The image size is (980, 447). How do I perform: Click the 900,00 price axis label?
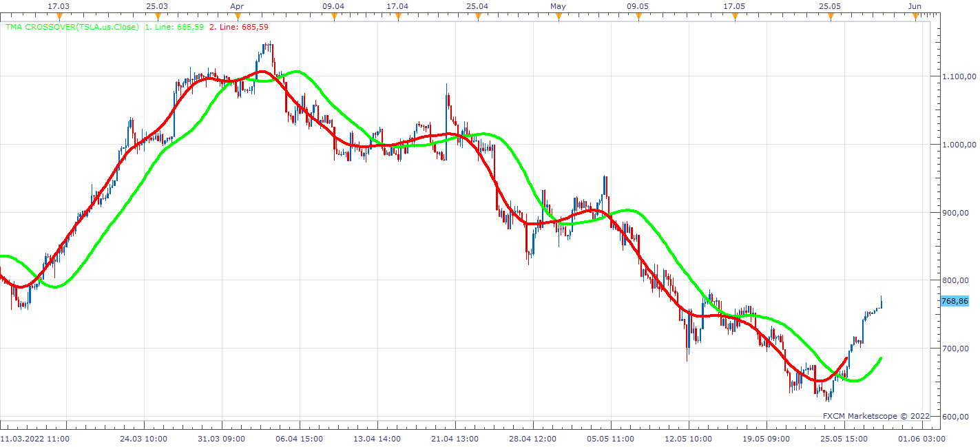(x=955, y=213)
